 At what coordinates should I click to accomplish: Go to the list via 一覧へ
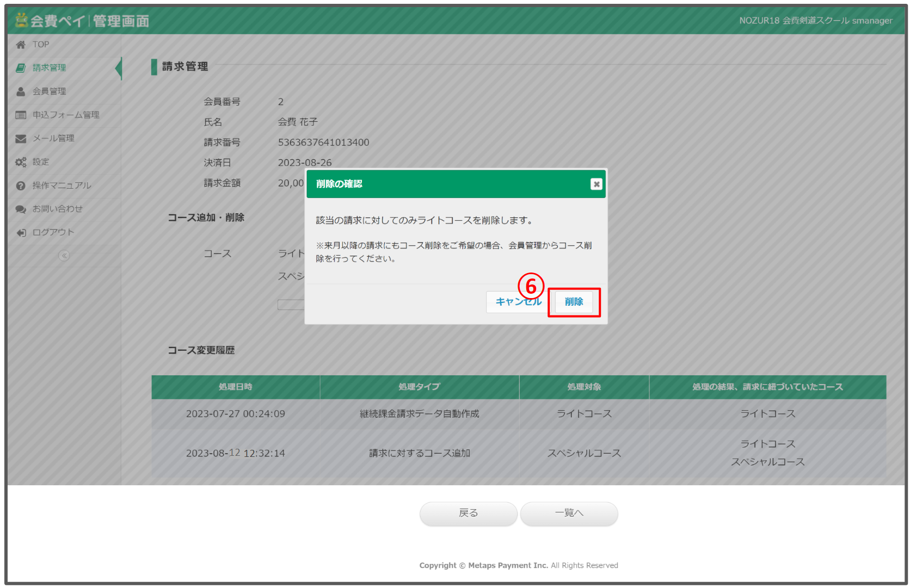[569, 513]
